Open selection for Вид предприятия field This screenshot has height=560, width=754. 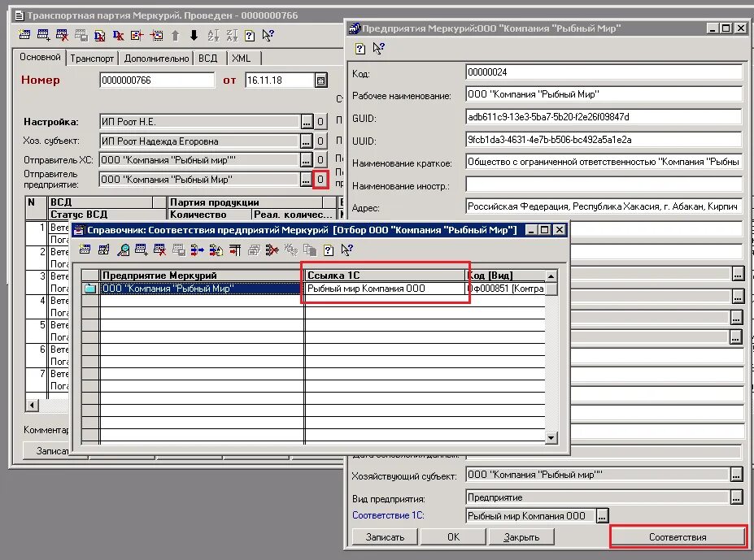[x=736, y=497]
